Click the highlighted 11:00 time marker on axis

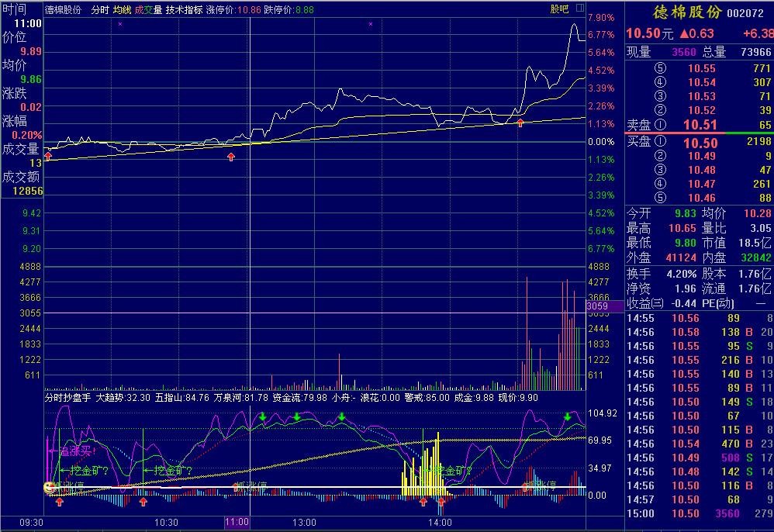[237, 523]
